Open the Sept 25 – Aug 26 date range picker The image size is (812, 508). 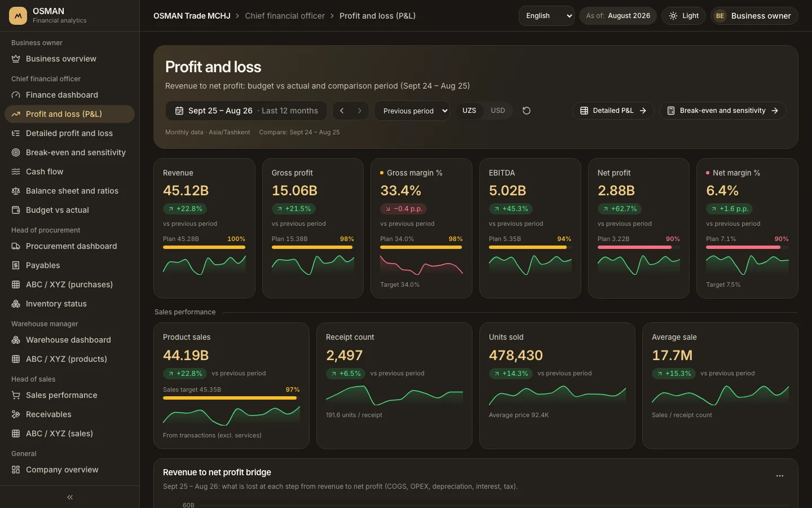point(246,111)
